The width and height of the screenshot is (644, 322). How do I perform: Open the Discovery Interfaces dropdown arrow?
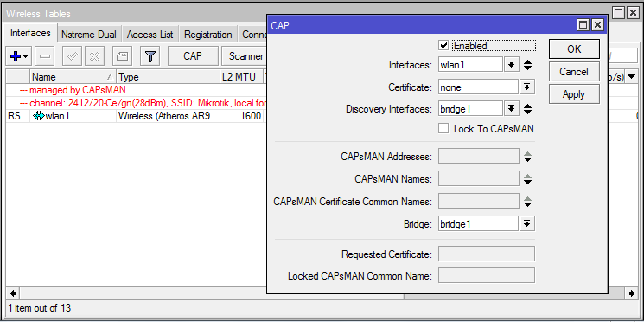tap(512, 109)
